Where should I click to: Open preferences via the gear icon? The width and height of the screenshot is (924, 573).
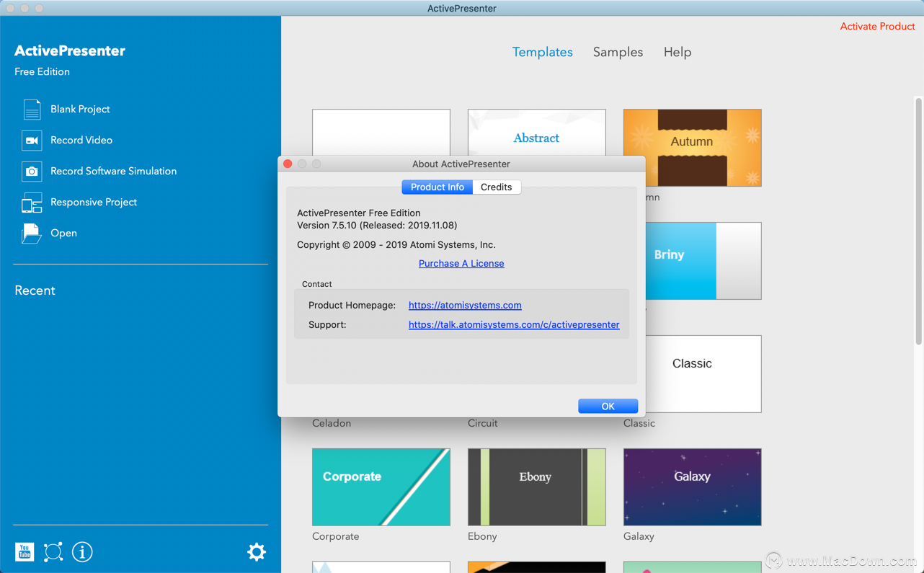click(257, 552)
